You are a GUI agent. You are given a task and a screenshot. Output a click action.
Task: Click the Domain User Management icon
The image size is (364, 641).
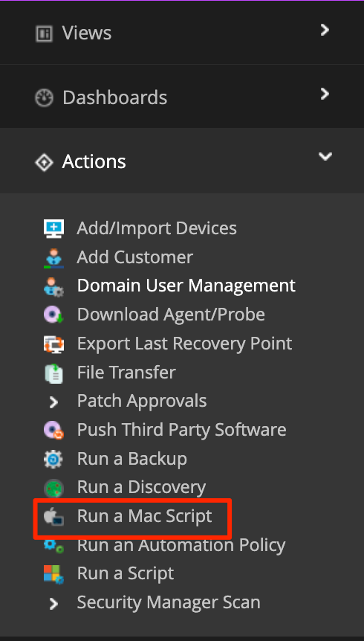point(53,286)
